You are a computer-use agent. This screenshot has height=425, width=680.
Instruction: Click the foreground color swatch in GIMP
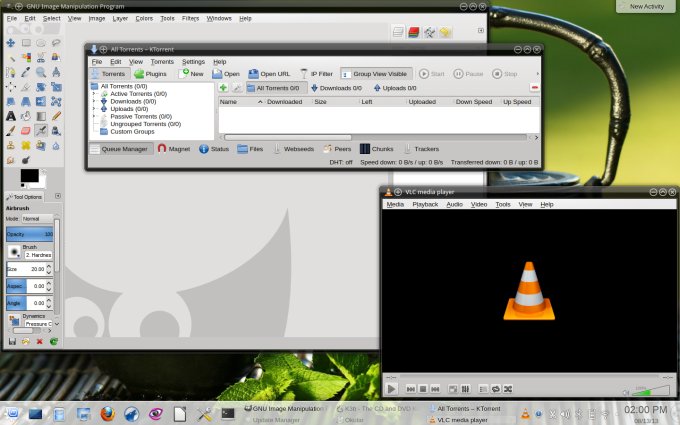[x=29, y=176]
